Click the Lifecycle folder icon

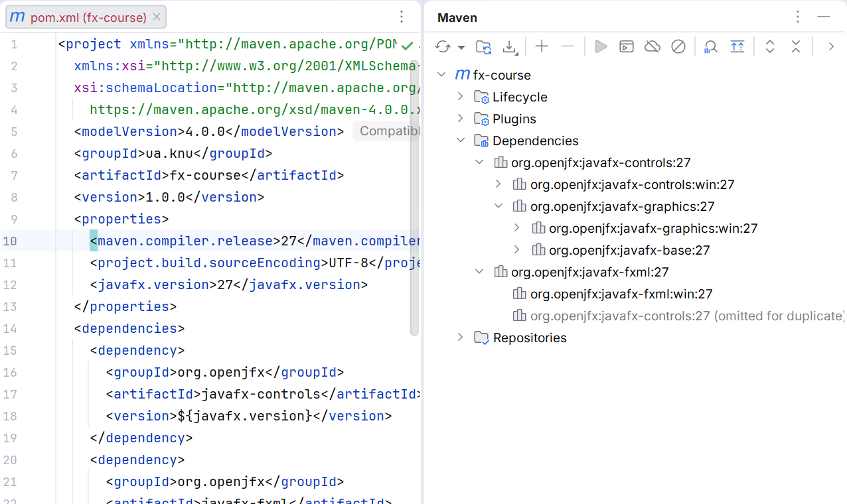481,97
